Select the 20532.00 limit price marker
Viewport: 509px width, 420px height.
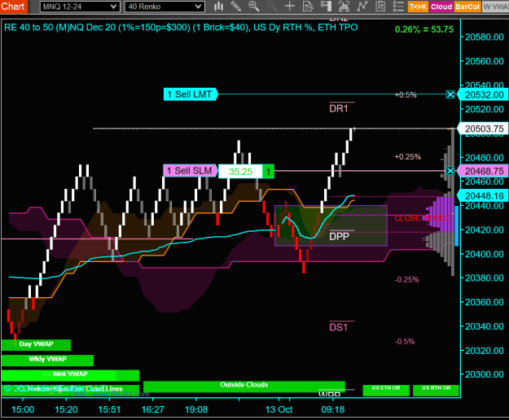(x=483, y=94)
